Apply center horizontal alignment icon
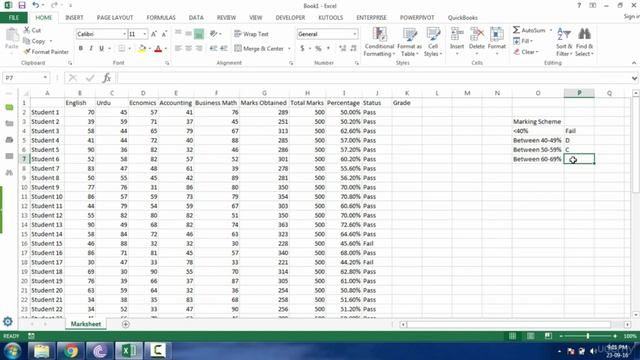Image resolution: width=640 pixels, height=360 pixels. point(189,49)
